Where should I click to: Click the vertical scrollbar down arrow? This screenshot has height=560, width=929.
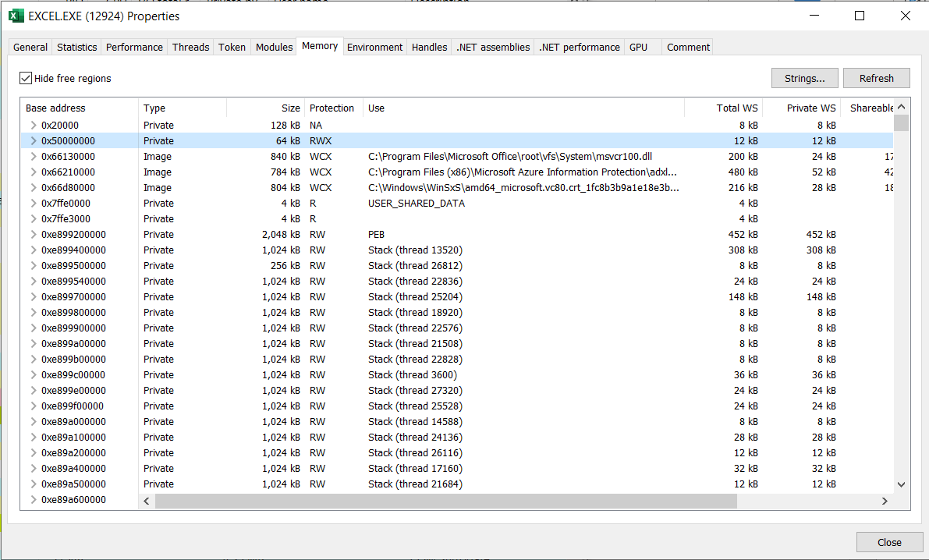point(902,484)
